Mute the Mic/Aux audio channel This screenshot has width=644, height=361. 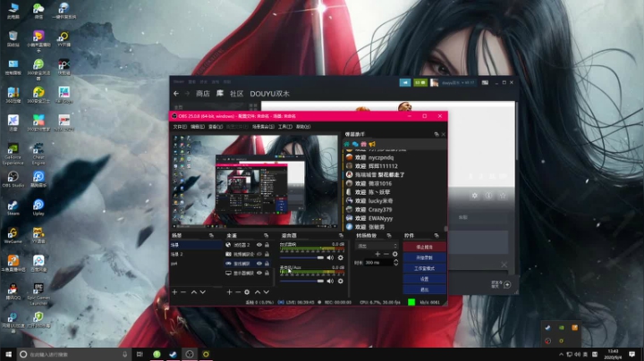click(330, 281)
